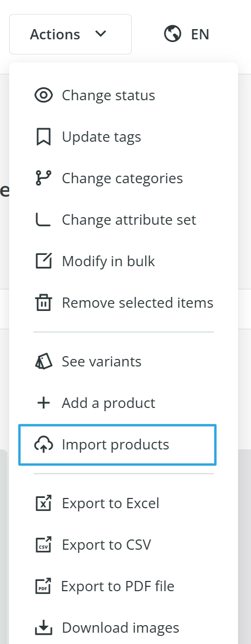This screenshot has width=251, height=644.
Task: Collapse the Actions dropdown button
Action: tap(70, 34)
